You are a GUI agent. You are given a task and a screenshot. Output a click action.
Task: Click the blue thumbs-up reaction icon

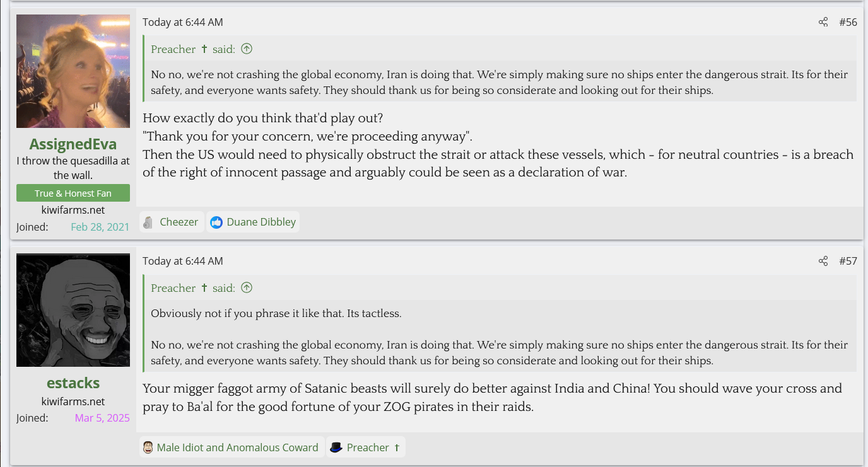tap(216, 222)
